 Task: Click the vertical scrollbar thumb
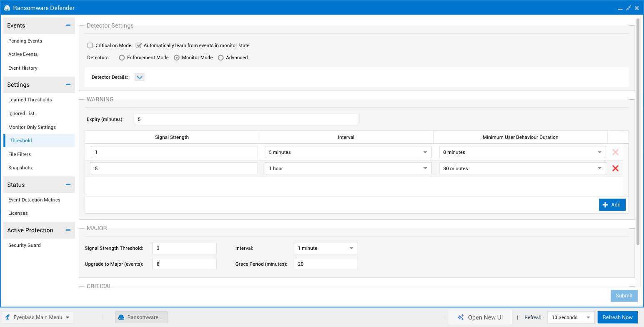[637, 132]
